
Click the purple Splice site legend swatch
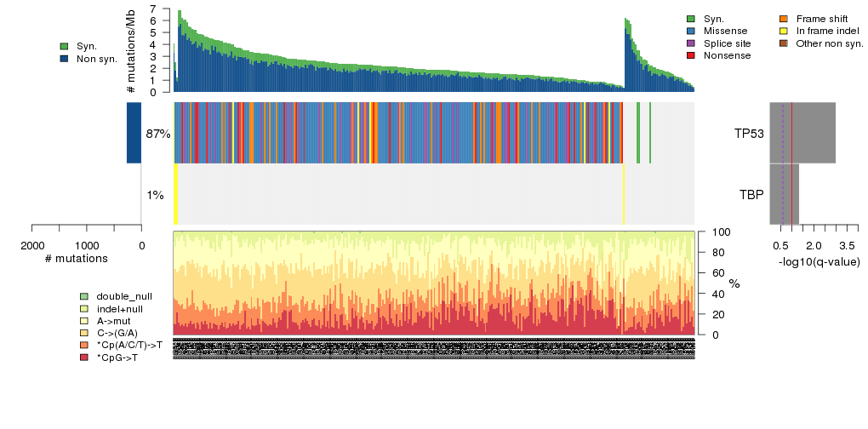(x=691, y=43)
